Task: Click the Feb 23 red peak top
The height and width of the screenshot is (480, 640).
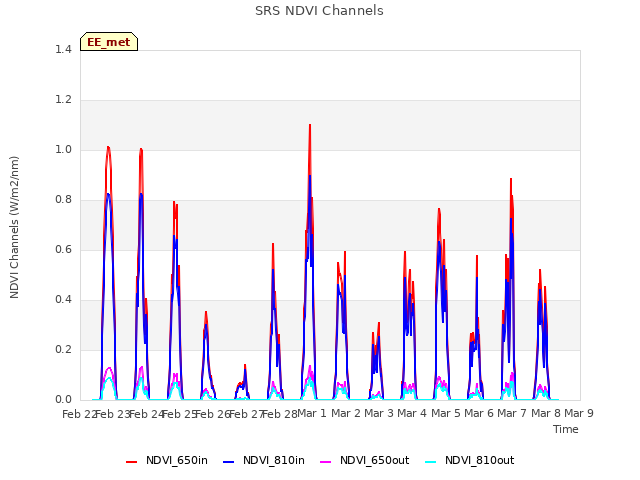Action: [x=108, y=147]
